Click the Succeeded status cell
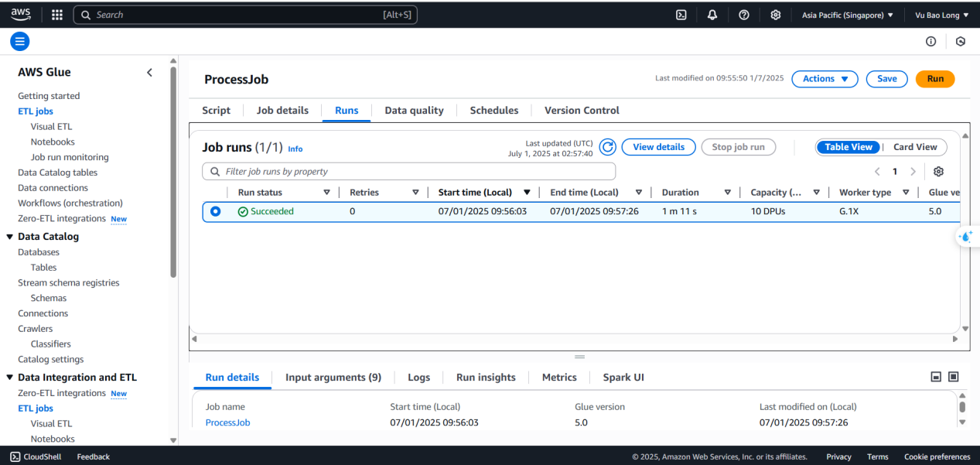 pos(266,211)
